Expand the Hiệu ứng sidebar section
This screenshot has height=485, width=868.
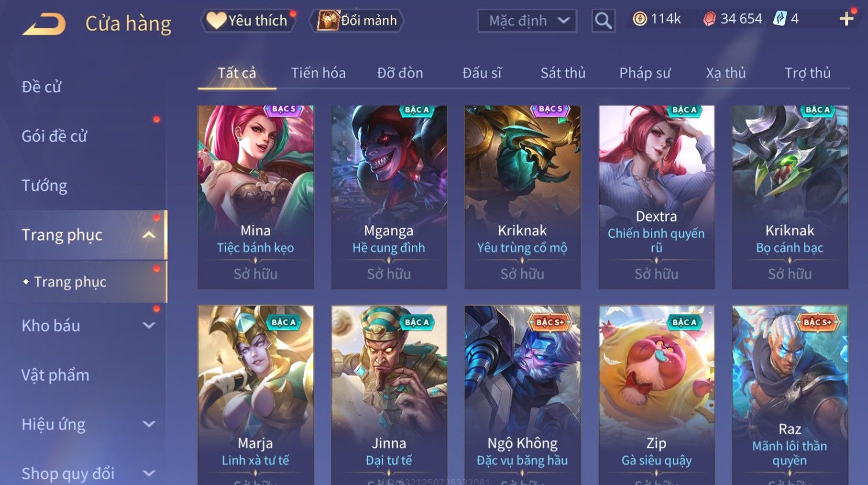coord(149,424)
